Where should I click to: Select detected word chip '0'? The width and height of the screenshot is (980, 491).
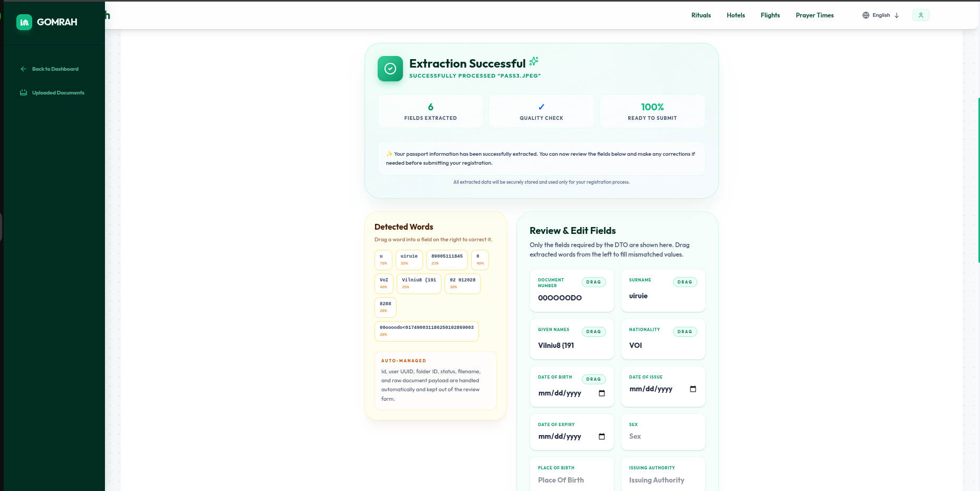tap(480, 260)
